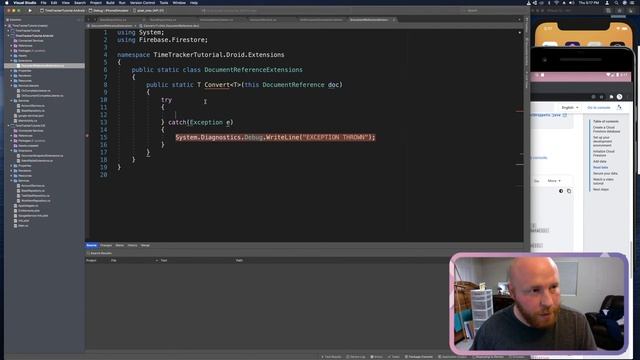Viewport: 640px width, 360px height.
Task: Open the Convert<T> member breadcrumb
Action: (170, 26)
